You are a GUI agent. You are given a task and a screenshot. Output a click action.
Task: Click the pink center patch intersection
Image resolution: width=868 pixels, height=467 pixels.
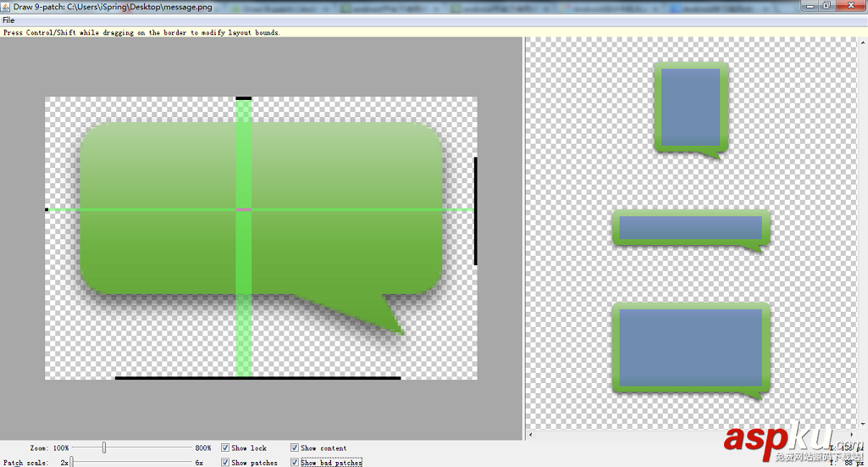coord(244,209)
